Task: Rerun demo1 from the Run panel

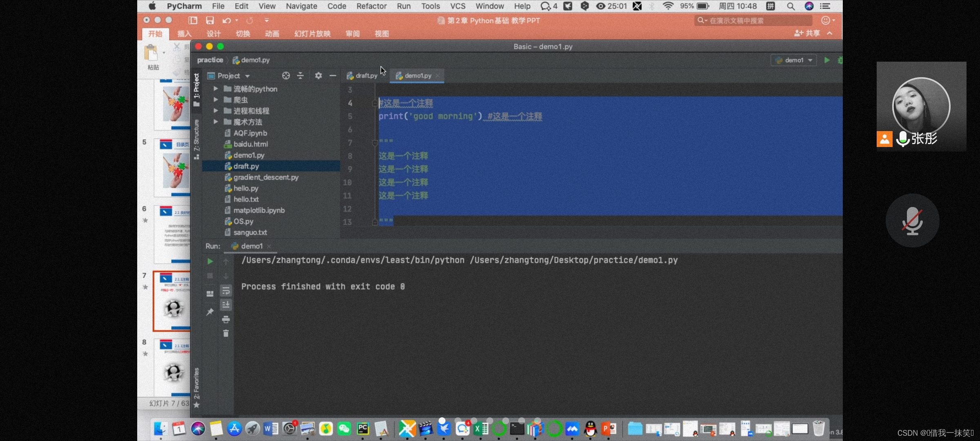Action: click(x=210, y=261)
